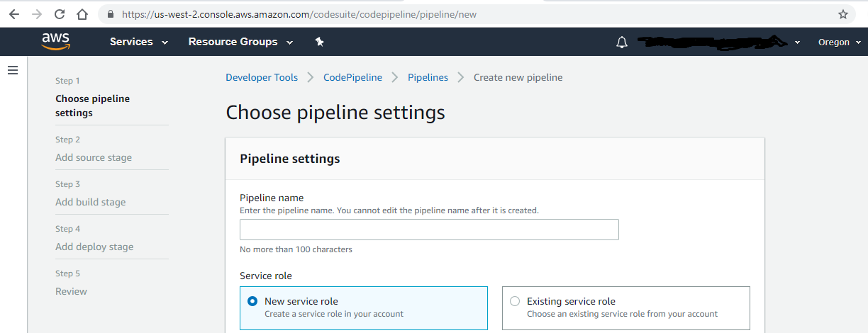Toggle the hamburger side menu icon
The image size is (868, 333).
pos(12,70)
